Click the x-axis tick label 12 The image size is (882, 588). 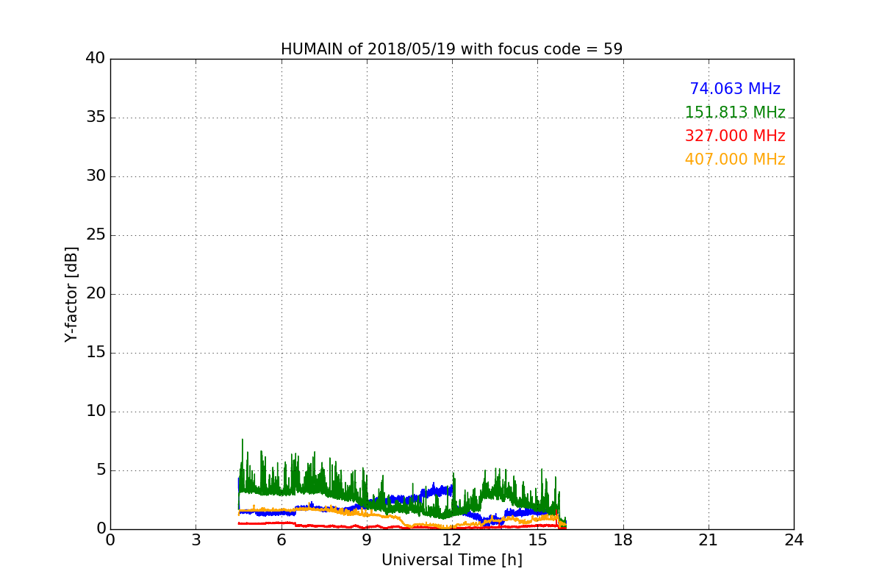point(452,540)
